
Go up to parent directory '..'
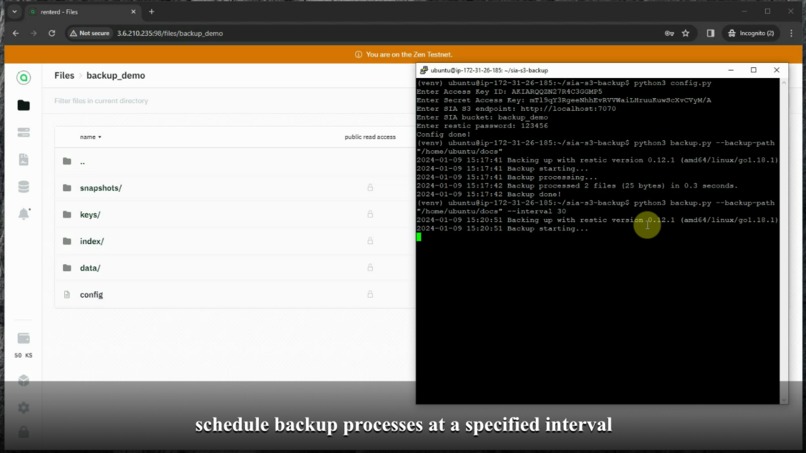(x=82, y=161)
